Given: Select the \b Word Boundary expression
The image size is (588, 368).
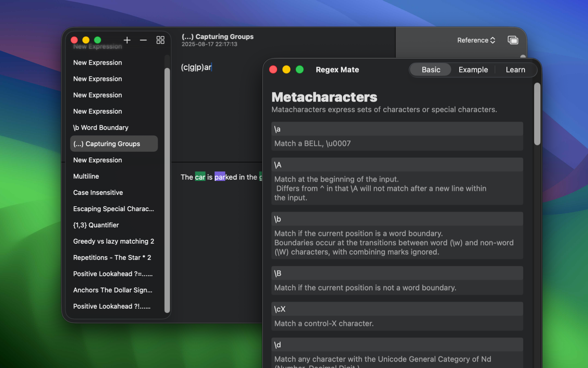Looking at the screenshot, I should coord(114,128).
